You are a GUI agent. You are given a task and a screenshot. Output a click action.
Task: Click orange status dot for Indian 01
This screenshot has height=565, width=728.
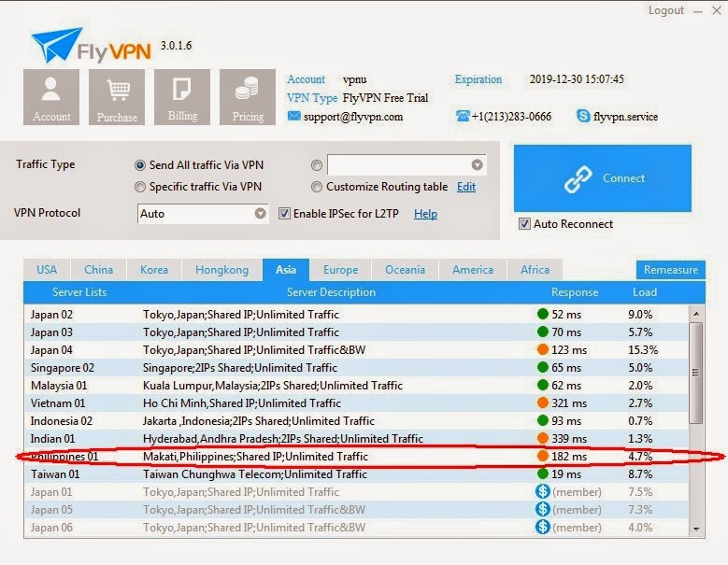pos(543,438)
